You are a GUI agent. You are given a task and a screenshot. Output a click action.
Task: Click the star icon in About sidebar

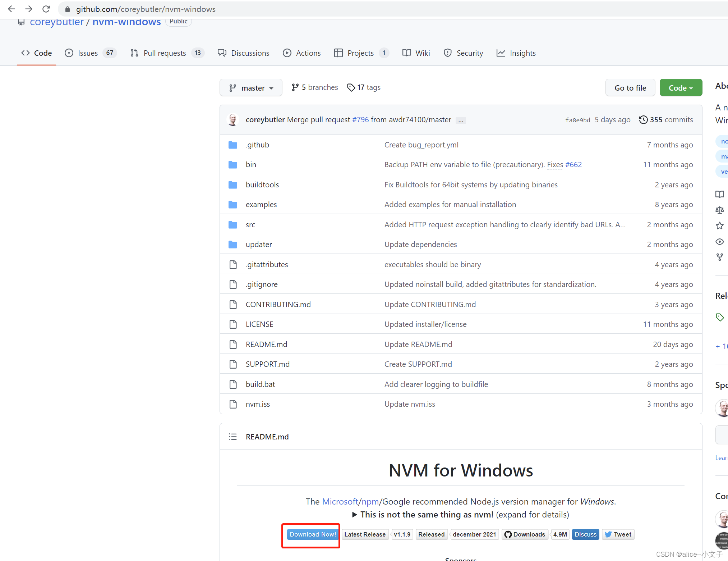point(719,226)
